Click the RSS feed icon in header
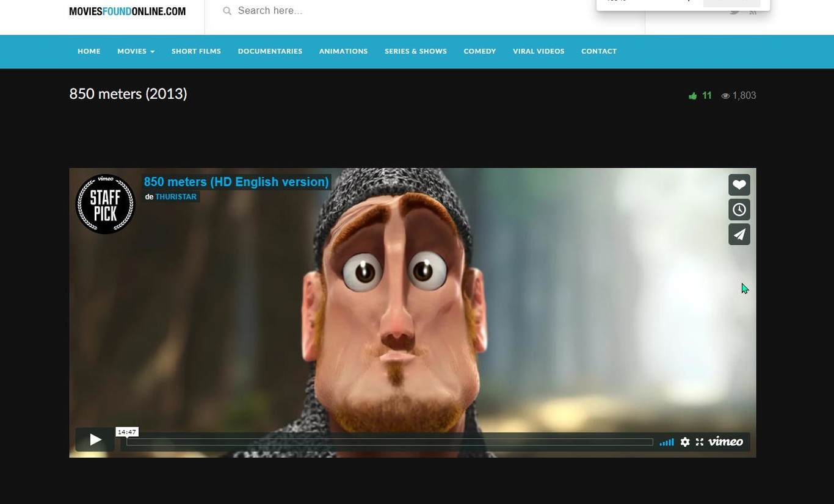The width and height of the screenshot is (834, 504). click(753, 12)
